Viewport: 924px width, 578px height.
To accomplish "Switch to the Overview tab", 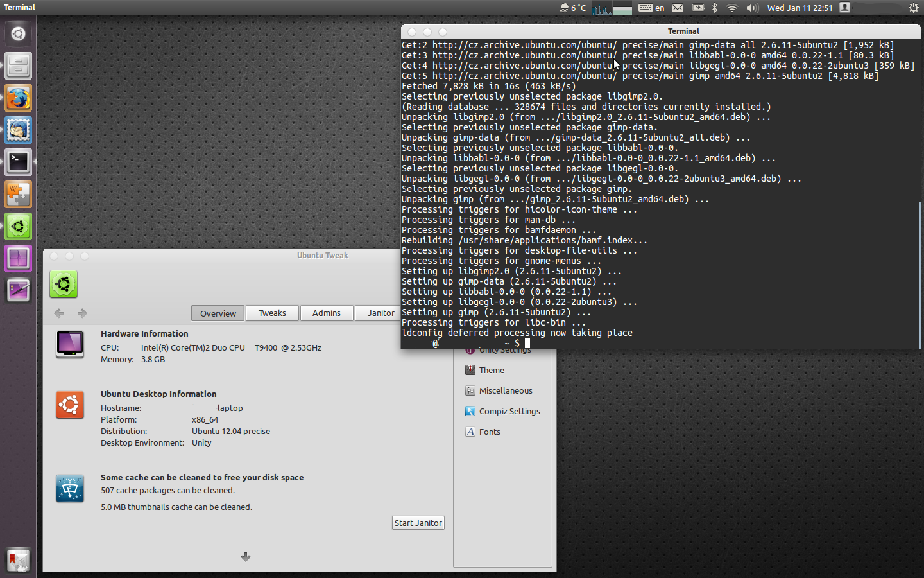I will (x=218, y=313).
